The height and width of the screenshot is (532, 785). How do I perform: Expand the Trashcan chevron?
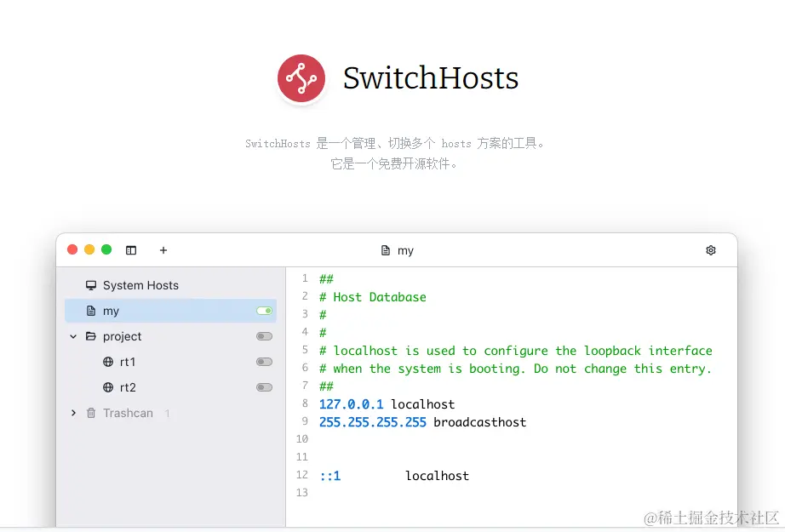73,413
